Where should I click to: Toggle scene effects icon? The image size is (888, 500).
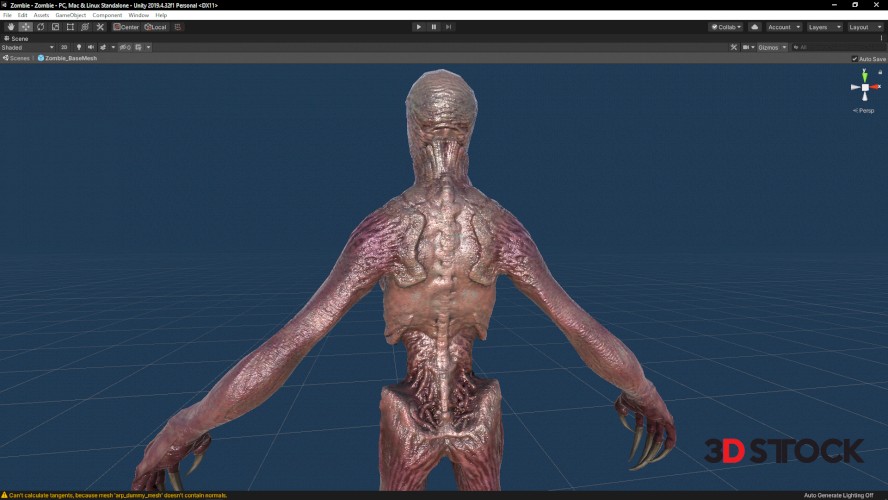click(x=103, y=48)
